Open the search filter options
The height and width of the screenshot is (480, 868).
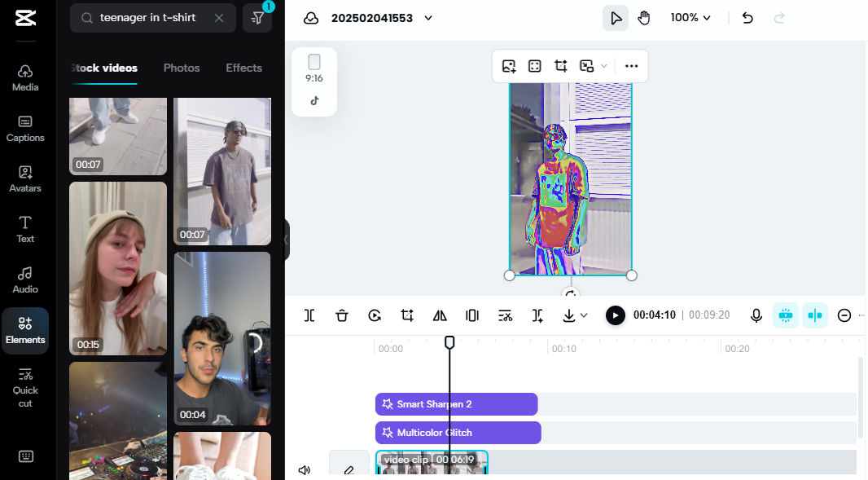coord(257,18)
